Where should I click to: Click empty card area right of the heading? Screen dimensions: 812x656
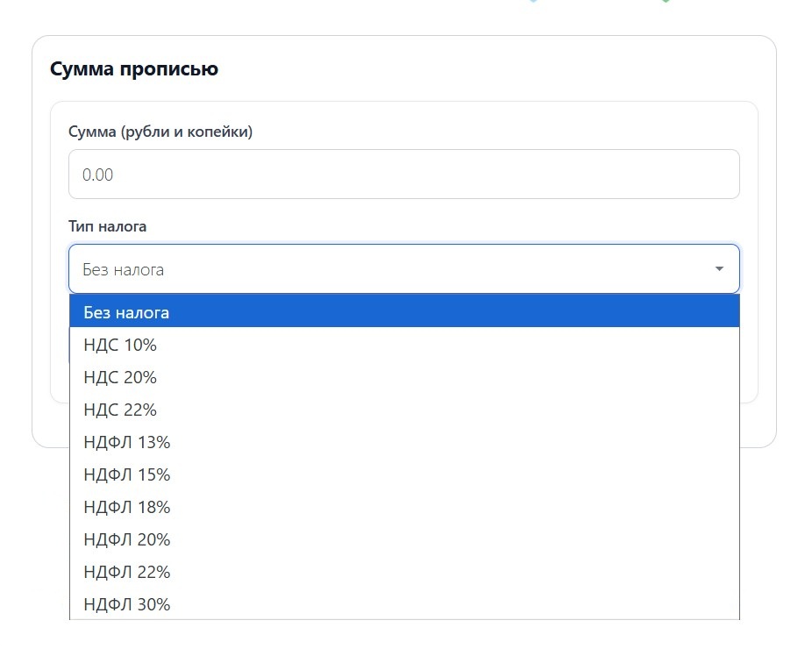[526, 69]
